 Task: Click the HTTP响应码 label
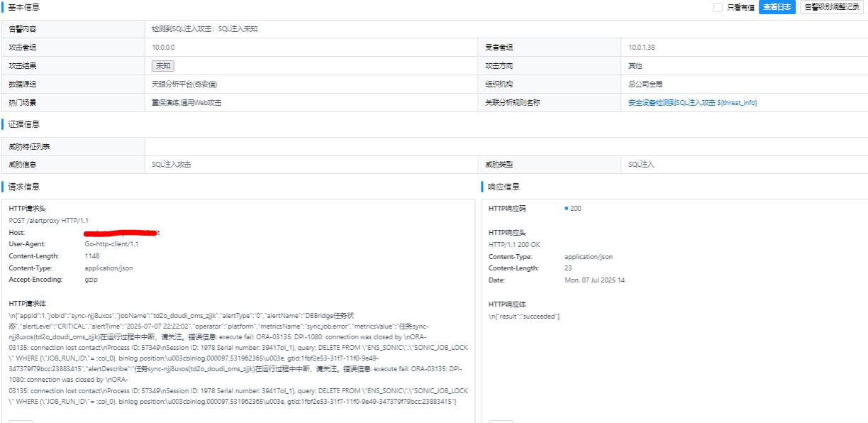[x=508, y=209]
